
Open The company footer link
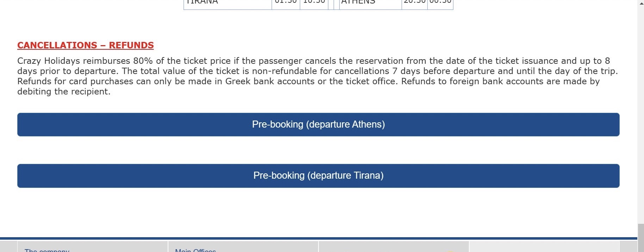tap(47, 250)
